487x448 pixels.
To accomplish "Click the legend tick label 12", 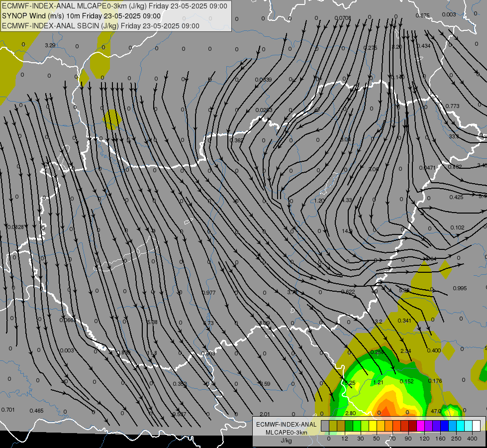I will click(x=345, y=439).
